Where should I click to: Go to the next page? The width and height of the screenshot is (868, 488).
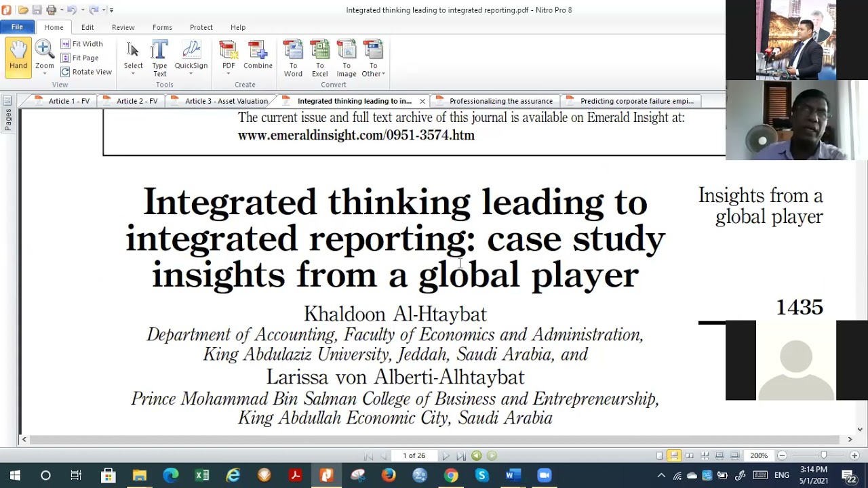446,456
